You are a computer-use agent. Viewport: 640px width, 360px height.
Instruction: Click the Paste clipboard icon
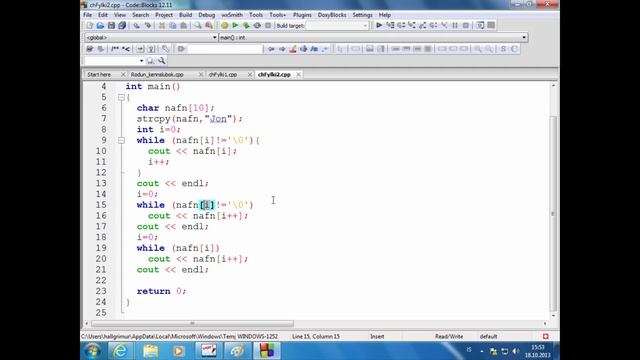tap(184, 25)
